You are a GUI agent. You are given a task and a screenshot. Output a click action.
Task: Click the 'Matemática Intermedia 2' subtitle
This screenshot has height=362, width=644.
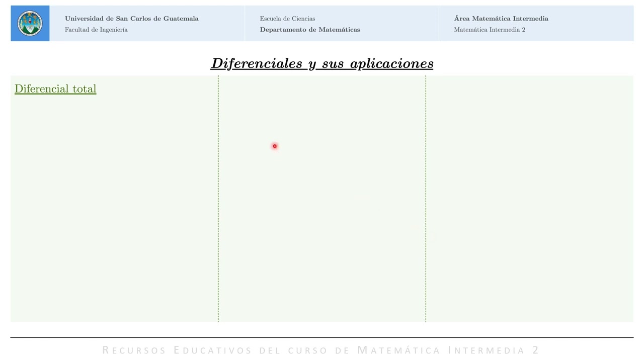(x=490, y=30)
